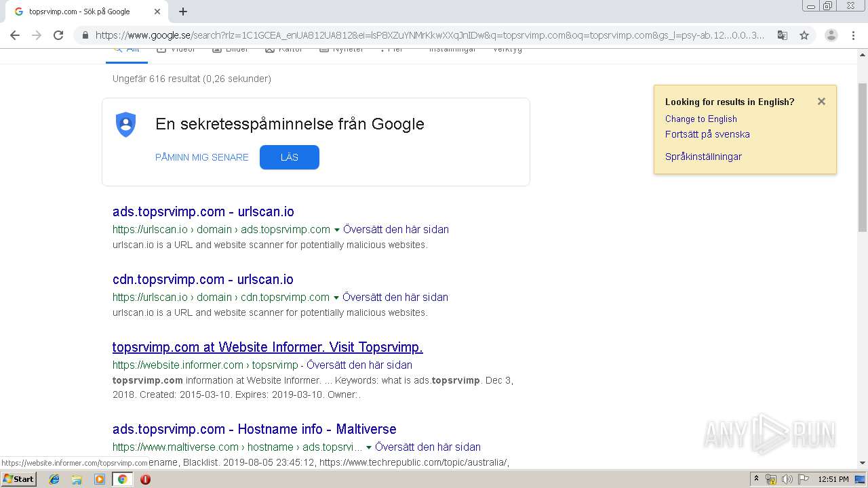Image resolution: width=868 pixels, height=488 pixels.
Task: Select Fortsätt på svenska
Action: pyautogui.click(x=707, y=134)
